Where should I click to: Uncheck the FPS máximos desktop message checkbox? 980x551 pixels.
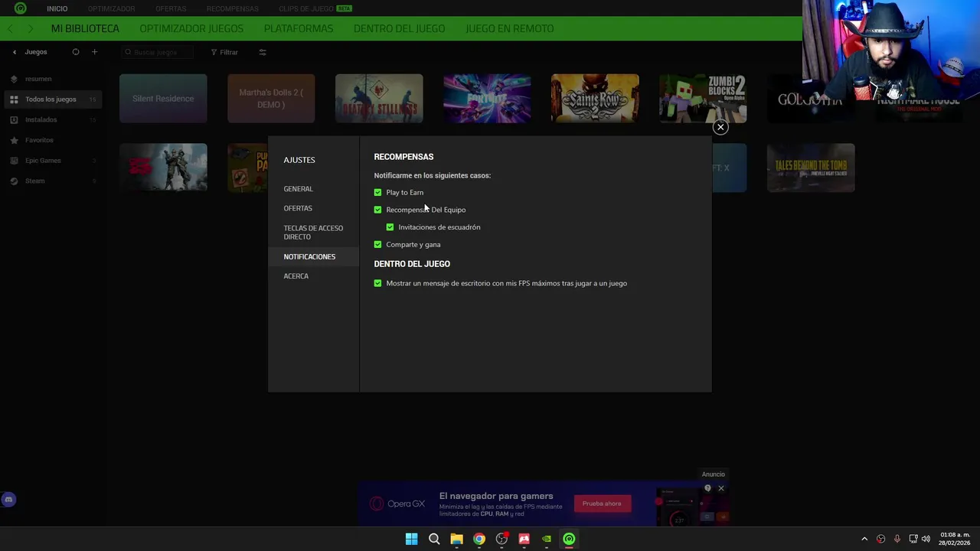pyautogui.click(x=377, y=283)
